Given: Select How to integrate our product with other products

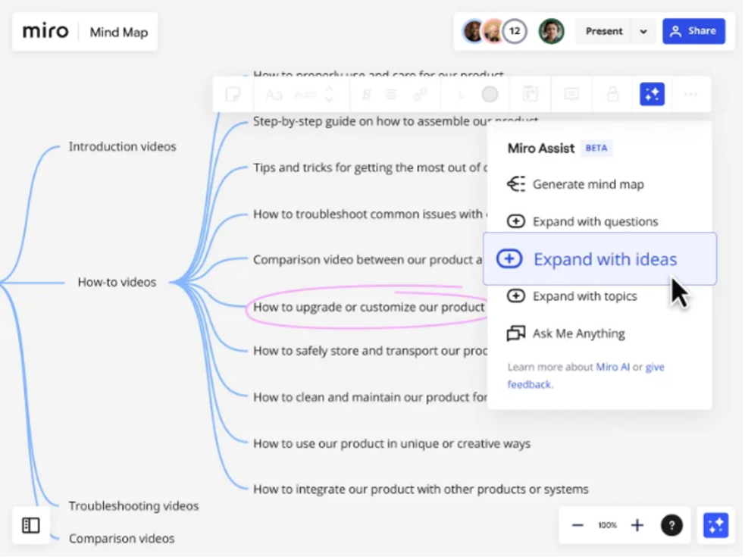Looking at the screenshot, I should coord(421,490).
